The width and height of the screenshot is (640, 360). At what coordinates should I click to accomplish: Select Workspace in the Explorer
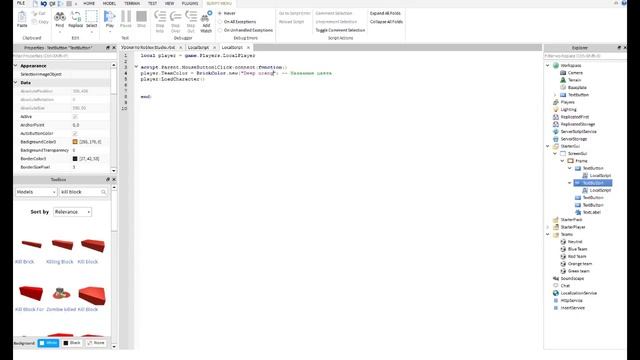[x=571, y=65]
